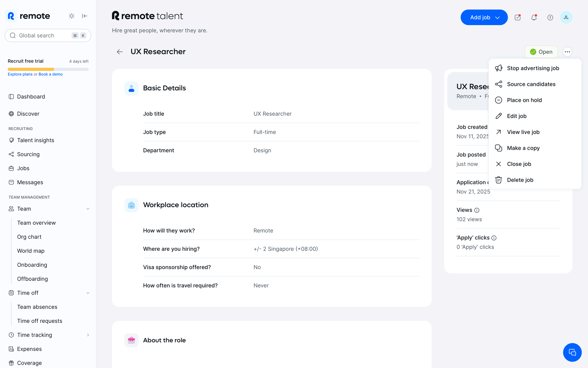Select Delete job
The width and height of the screenshot is (588, 368).
535,180
